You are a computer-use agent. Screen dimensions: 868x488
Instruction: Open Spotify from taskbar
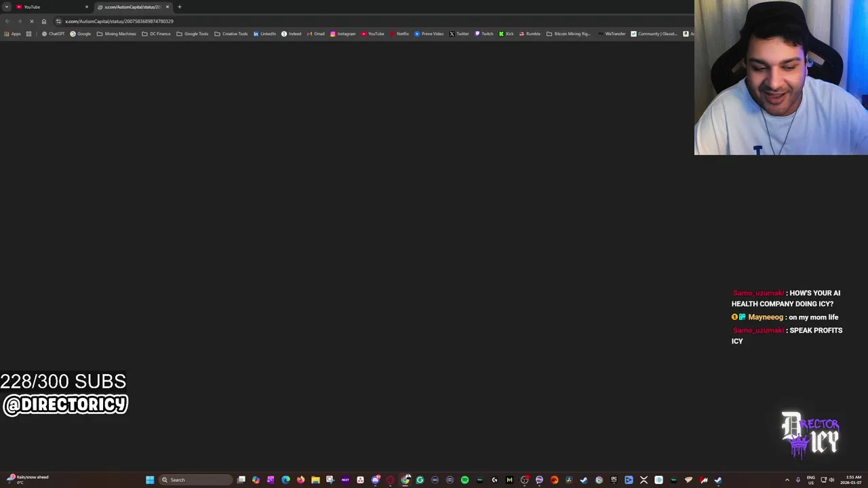[465, 480]
